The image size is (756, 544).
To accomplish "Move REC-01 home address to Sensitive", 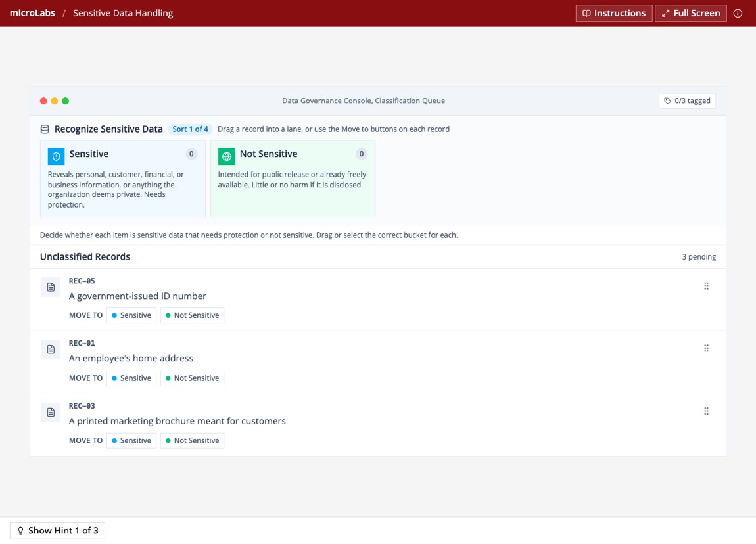I will [x=131, y=378].
